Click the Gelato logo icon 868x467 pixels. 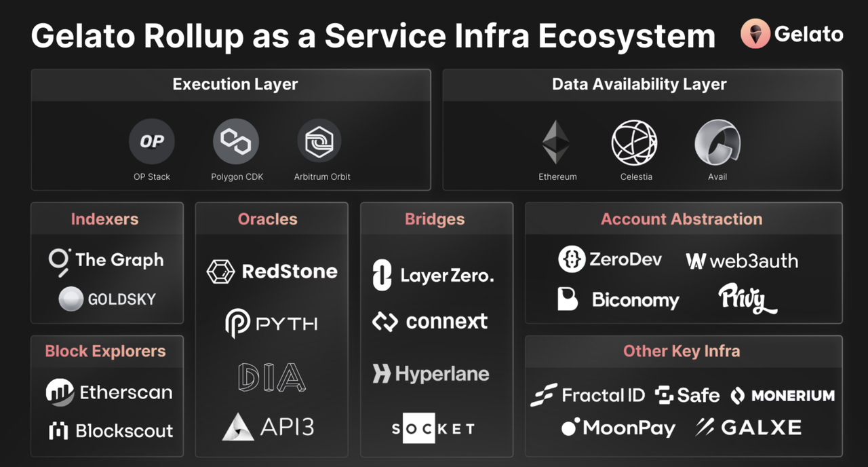[x=755, y=34]
